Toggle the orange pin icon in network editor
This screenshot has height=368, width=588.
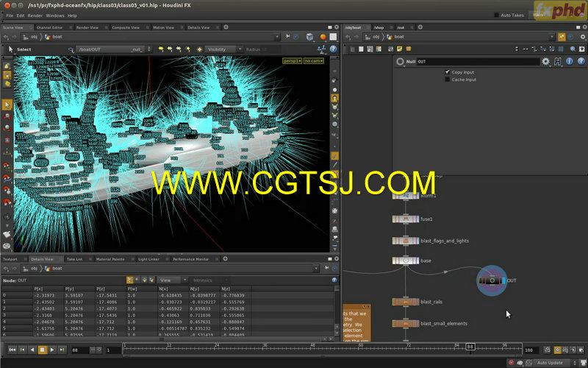[x=562, y=37]
